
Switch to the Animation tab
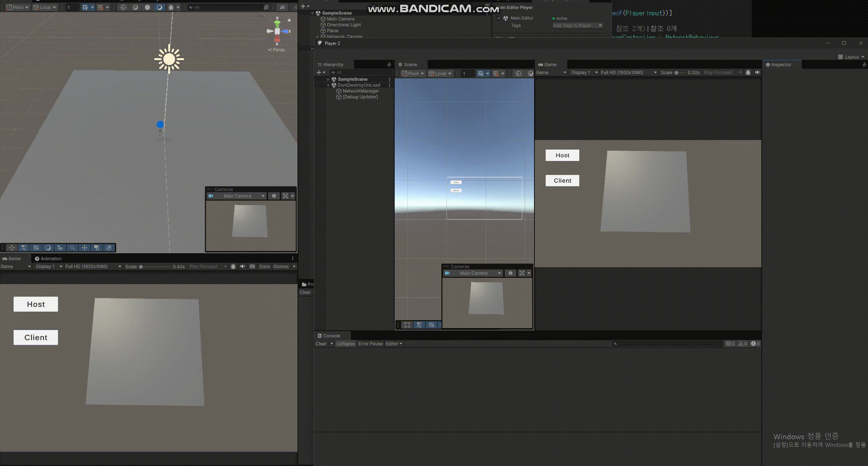click(48, 259)
